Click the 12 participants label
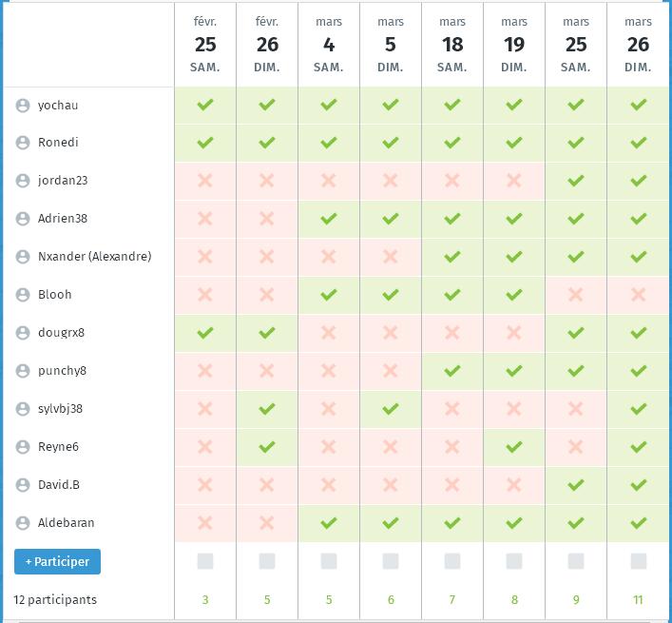This screenshot has width=672, height=623. pyautogui.click(x=55, y=600)
